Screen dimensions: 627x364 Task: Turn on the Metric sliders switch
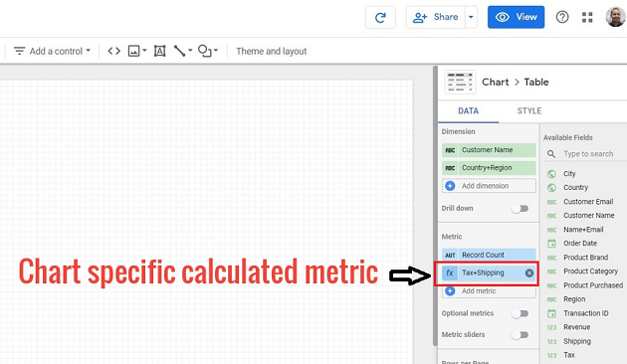(x=521, y=335)
